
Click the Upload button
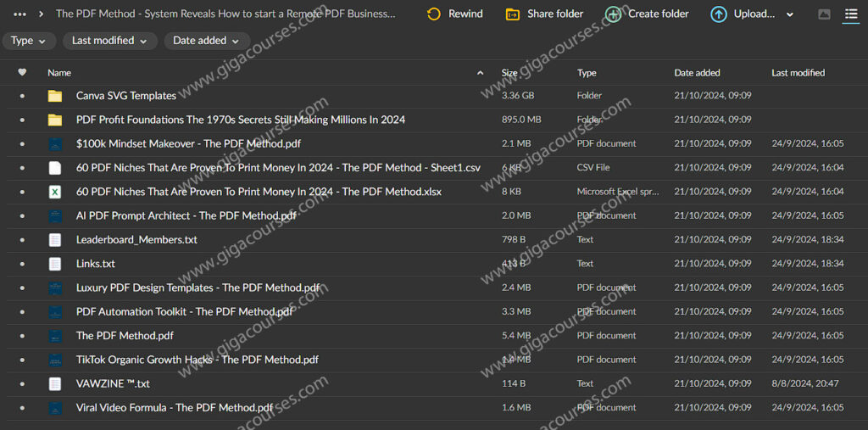743,14
